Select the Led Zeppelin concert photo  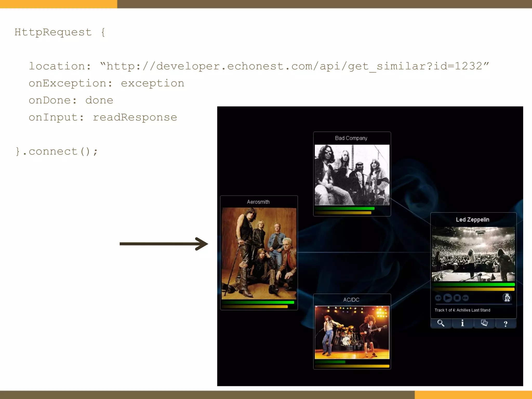[473, 254]
